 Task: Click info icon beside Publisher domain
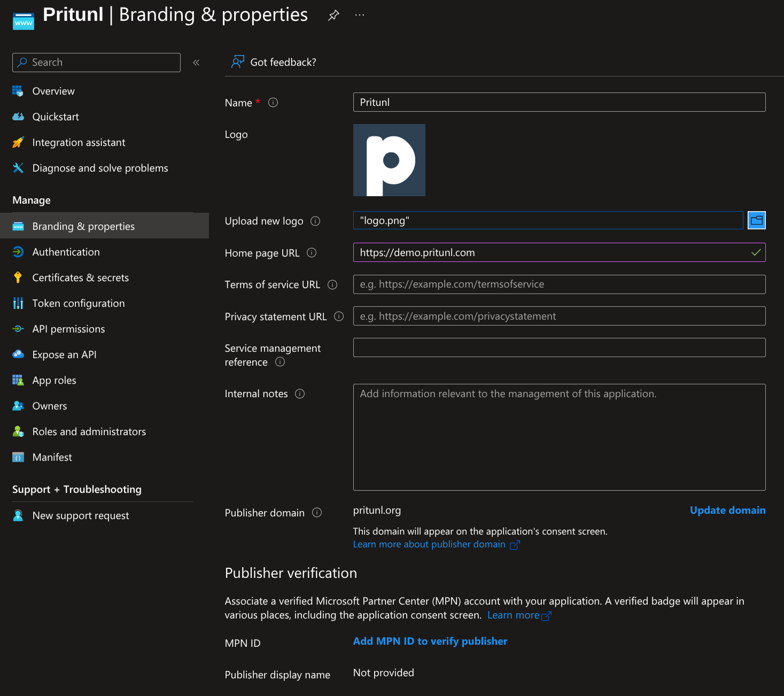click(x=317, y=513)
